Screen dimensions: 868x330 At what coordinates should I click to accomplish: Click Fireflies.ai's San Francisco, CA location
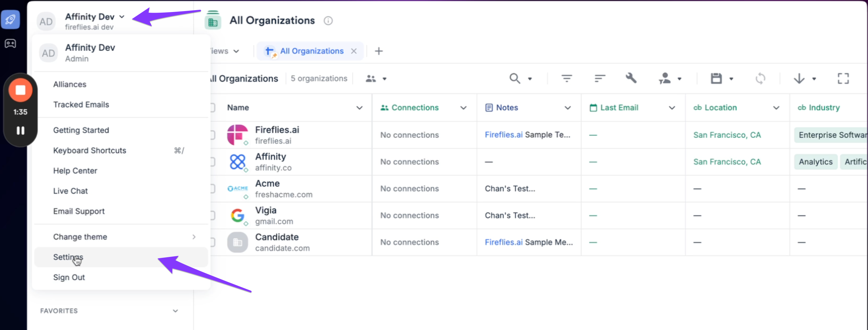click(x=727, y=135)
